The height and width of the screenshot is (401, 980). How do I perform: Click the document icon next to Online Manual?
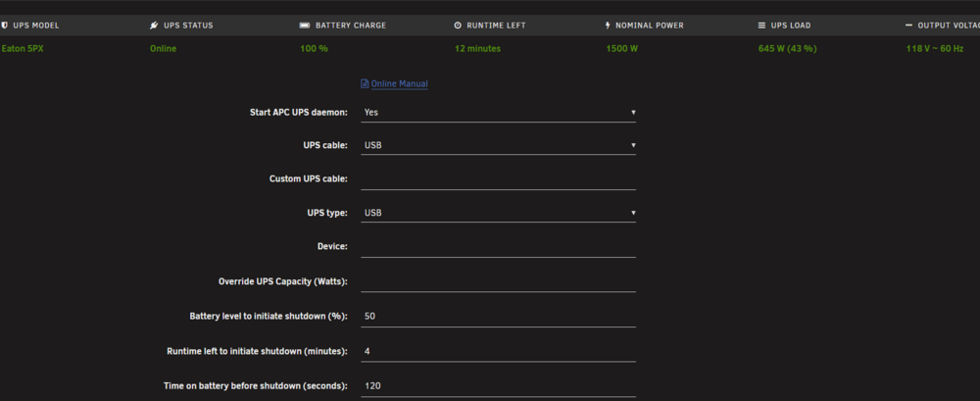click(x=365, y=83)
